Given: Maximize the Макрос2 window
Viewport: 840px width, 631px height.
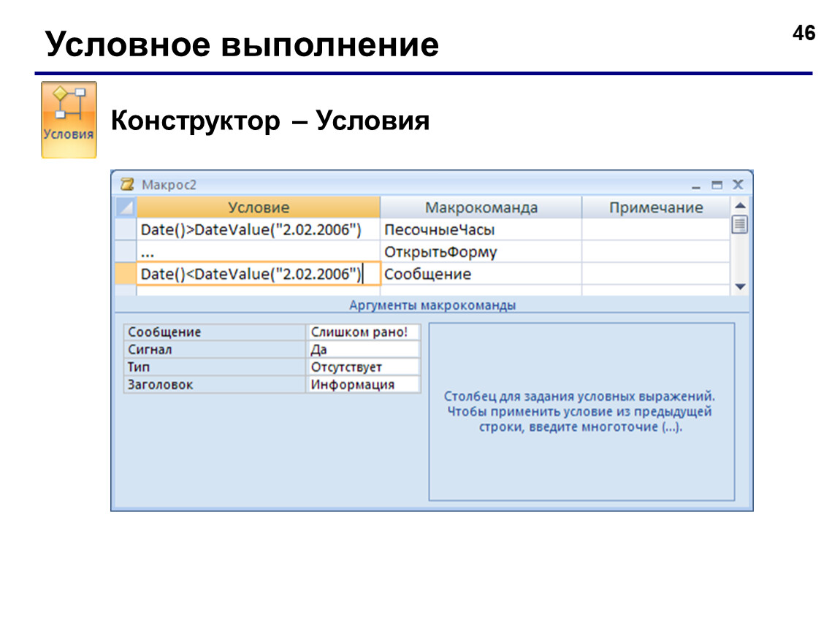Looking at the screenshot, I should pyautogui.click(x=717, y=186).
